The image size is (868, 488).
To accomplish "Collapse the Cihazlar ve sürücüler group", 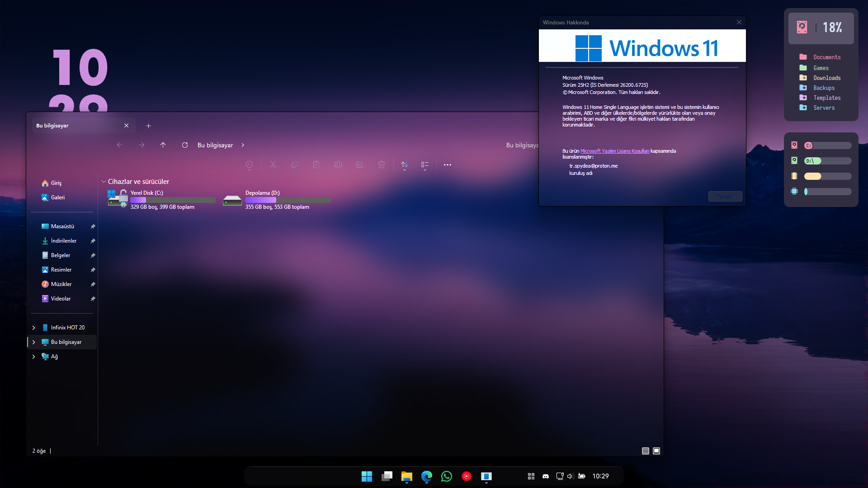I will click(x=104, y=182).
